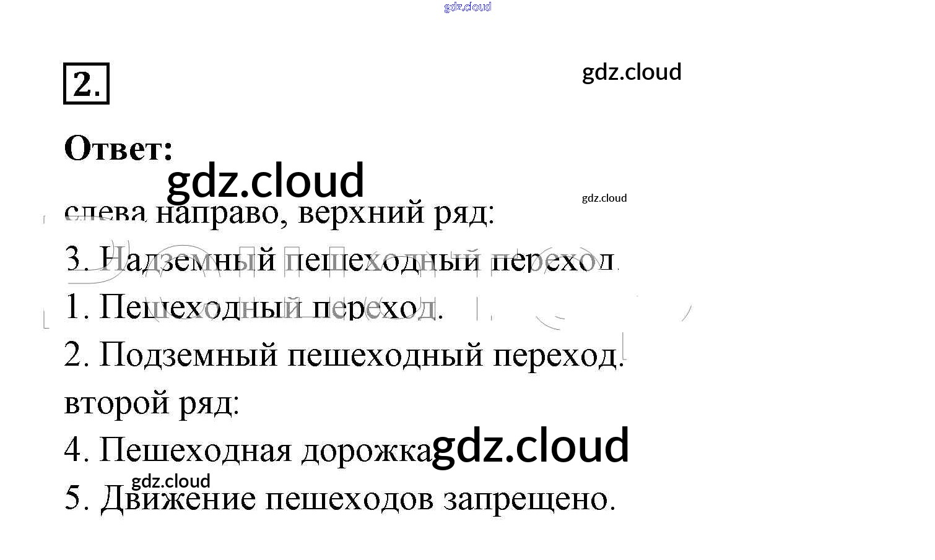Click the word 'переход' in the Подземный line
This screenshot has width=935, height=560.
click(557, 355)
